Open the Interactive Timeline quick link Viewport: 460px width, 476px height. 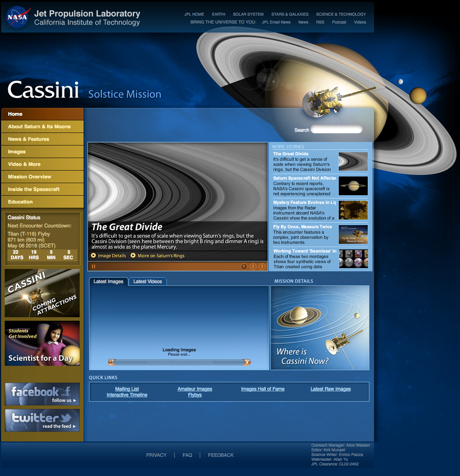coord(127,395)
